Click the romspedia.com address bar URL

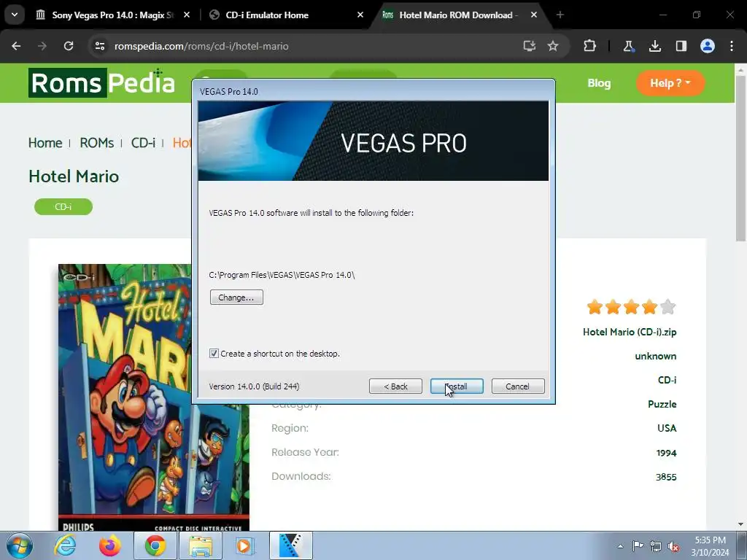(x=201, y=46)
